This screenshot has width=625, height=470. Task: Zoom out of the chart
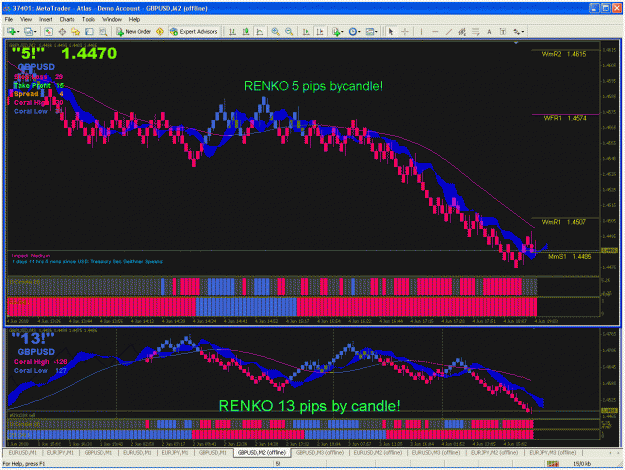click(x=289, y=31)
